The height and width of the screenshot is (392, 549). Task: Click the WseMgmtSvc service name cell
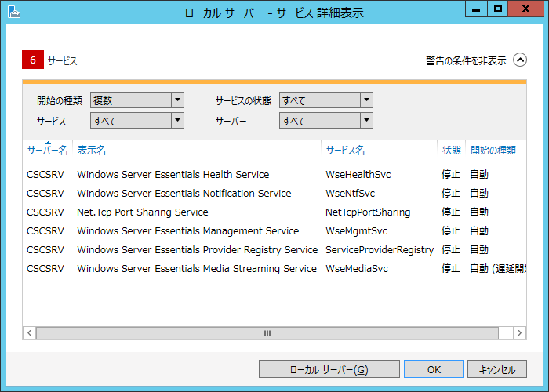(356, 231)
